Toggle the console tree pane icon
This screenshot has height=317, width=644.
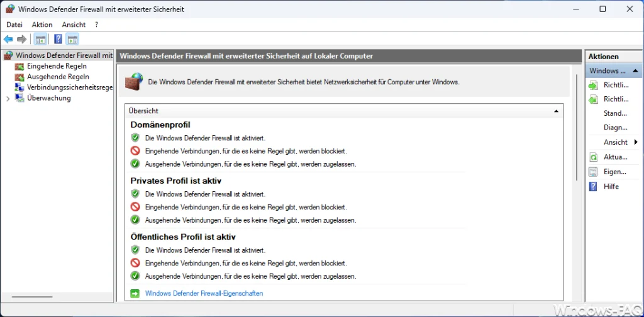40,40
